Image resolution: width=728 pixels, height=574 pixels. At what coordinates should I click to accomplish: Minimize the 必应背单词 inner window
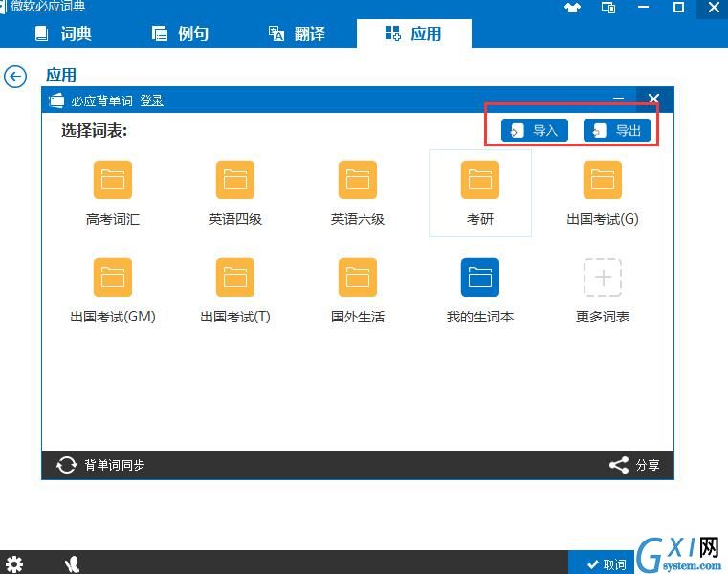tap(618, 99)
